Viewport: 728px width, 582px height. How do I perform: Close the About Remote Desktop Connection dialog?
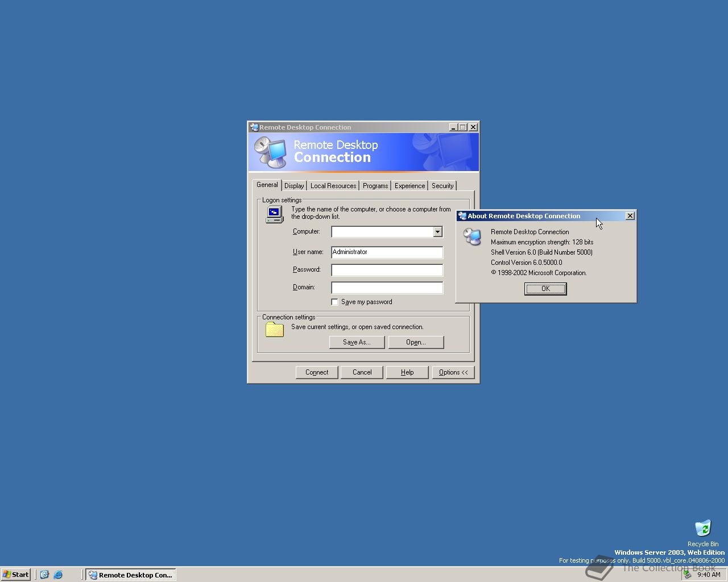point(630,216)
